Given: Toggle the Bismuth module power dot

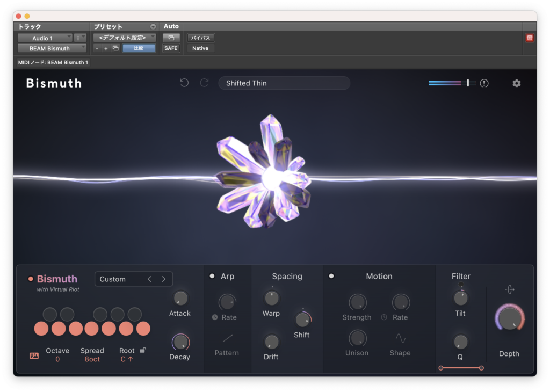Looking at the screenshot, I should [31, 279].
